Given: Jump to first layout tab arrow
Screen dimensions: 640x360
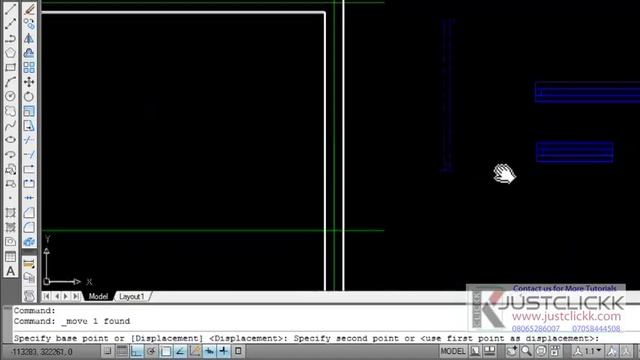Looking at the screenshot, I should click(47, 296).
